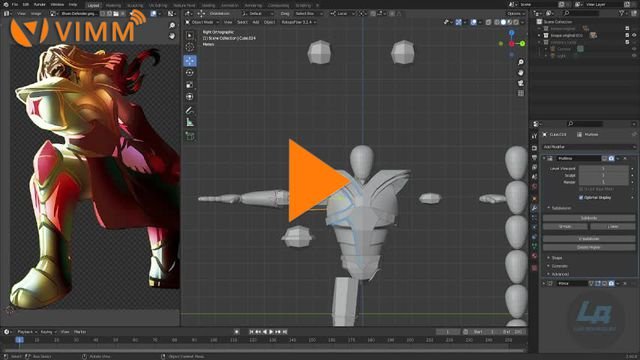This screenshot has width=640, height=360.
Task: Click the 3D viewport pan hand icon
Action: pos(521,73)
